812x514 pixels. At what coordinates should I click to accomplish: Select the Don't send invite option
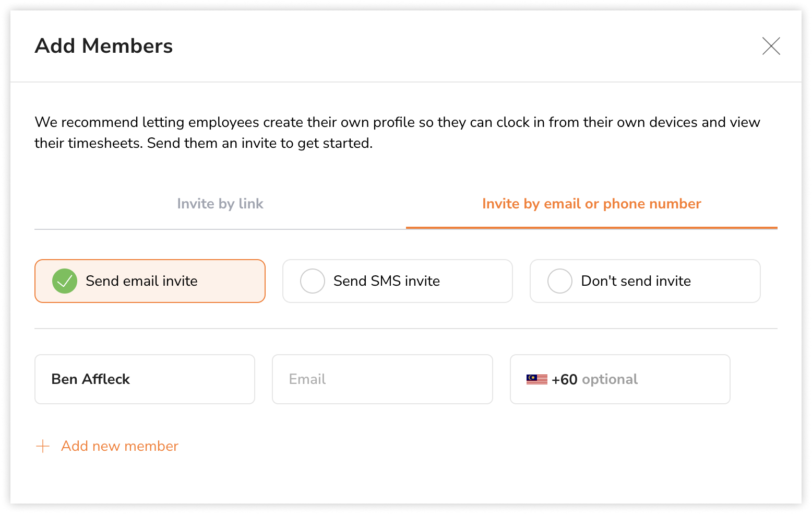click(645, 281)
